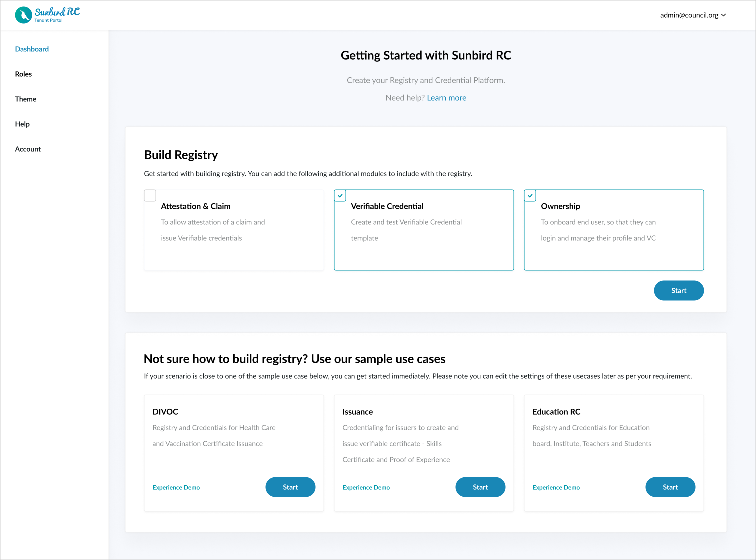756x560 pixels.
Task: Click the Sunbird RC bird logo
Action: [23, 15]
